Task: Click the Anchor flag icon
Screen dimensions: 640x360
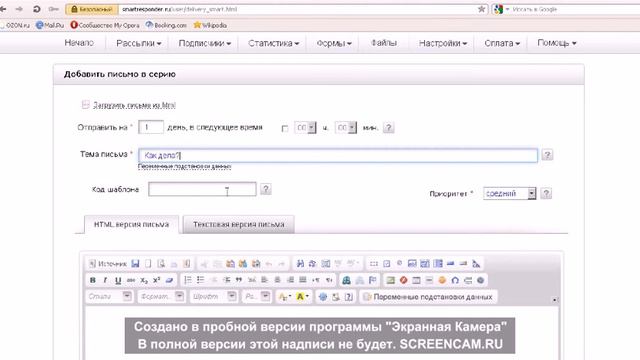Action: [x=372, y=280]
